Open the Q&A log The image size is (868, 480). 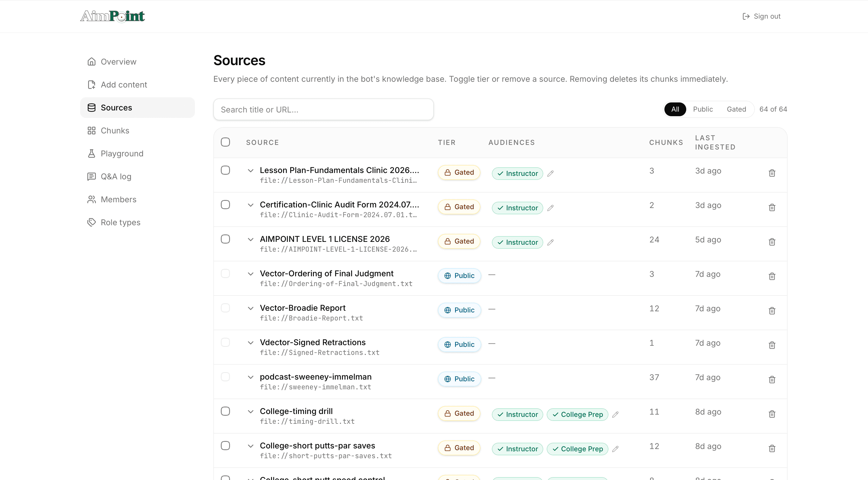pos(138,176)
